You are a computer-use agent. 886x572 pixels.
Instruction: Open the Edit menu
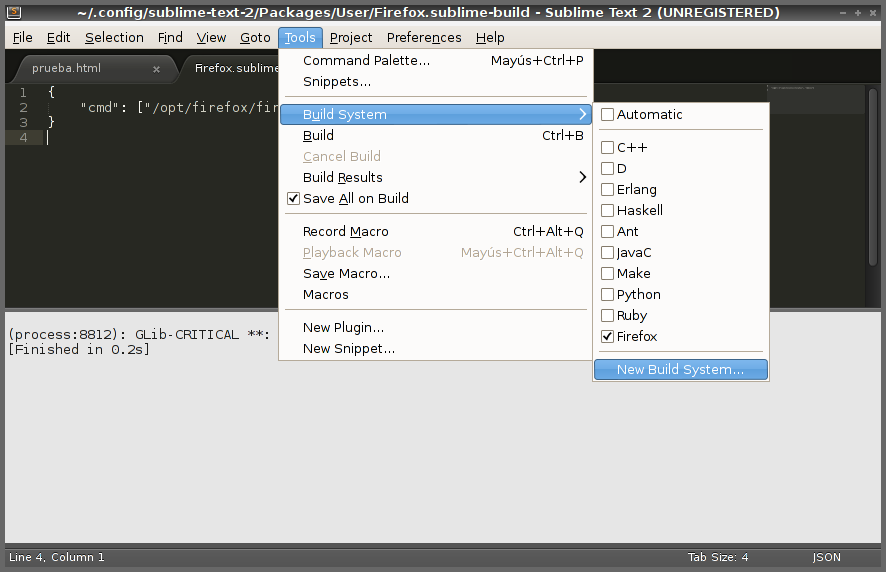click(58, 37)
